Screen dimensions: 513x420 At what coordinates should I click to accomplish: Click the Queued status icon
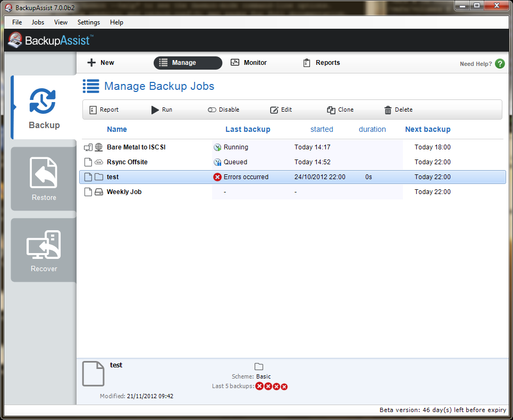tap(217, 162)
